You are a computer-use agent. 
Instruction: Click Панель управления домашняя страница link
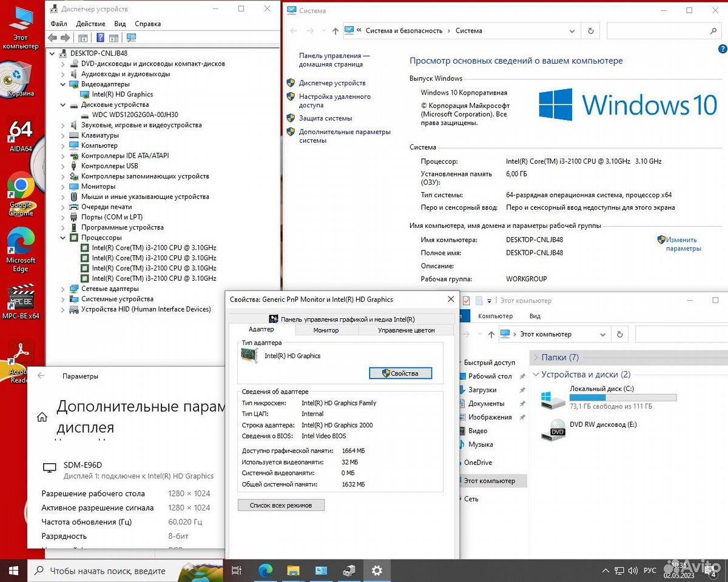click(334, 59)
